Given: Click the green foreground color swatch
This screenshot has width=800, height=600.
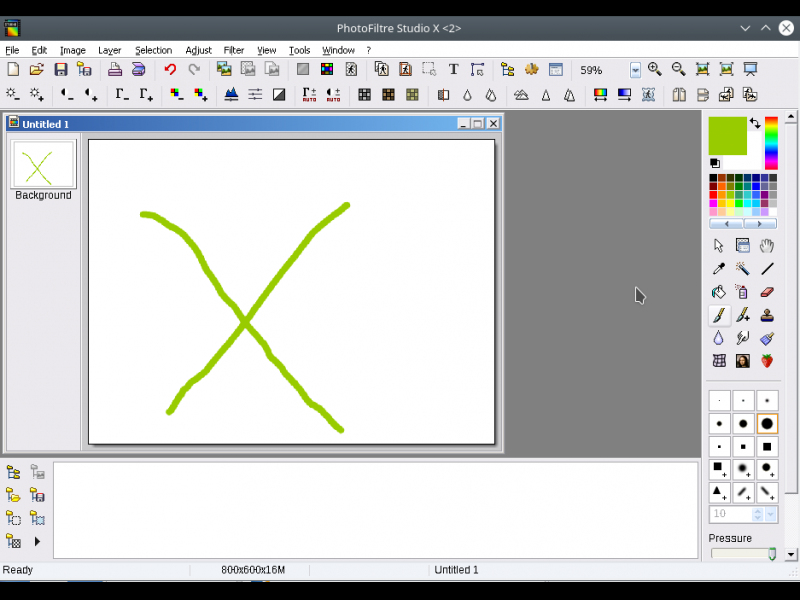Looking at the screenshot, I should [x=726, y=135].
